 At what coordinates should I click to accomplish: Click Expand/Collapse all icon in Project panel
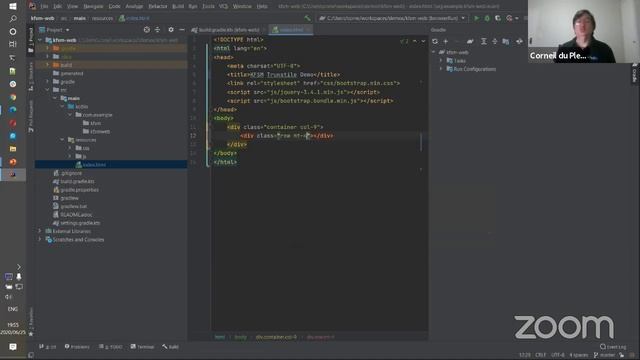click(x=158, y=30)
